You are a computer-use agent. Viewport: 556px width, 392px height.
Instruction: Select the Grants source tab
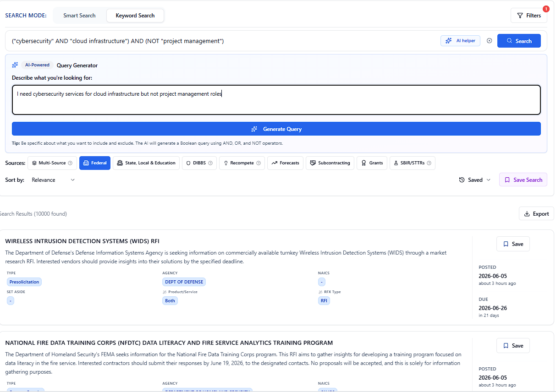coord(372,163)
